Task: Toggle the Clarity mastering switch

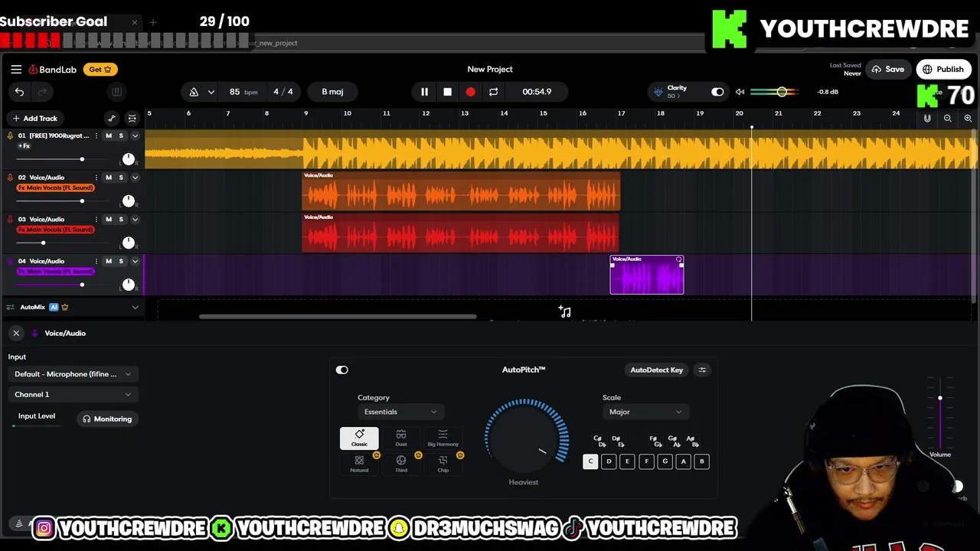Action: 717,92
